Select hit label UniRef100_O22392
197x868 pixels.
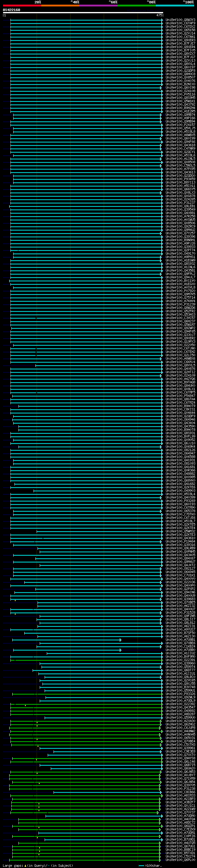point(180,704)
